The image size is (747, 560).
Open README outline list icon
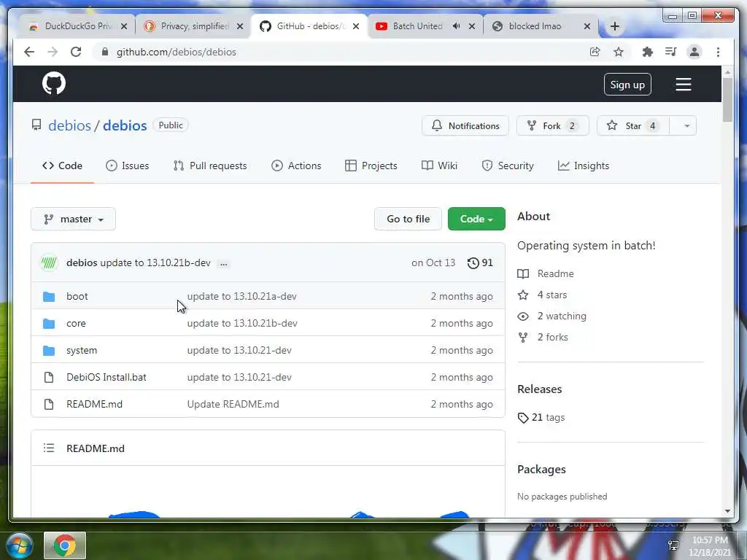pos(49,448)
